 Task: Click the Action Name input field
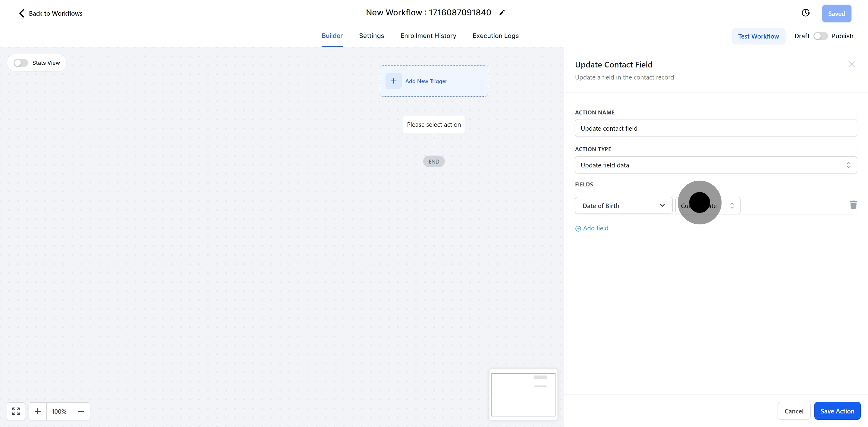tap(716, 128)
